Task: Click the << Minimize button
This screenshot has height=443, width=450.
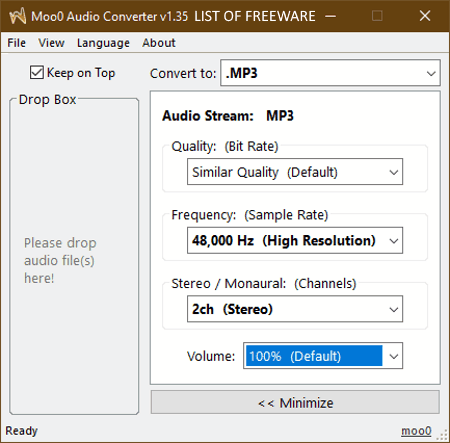Action: [x=295, y=402]
